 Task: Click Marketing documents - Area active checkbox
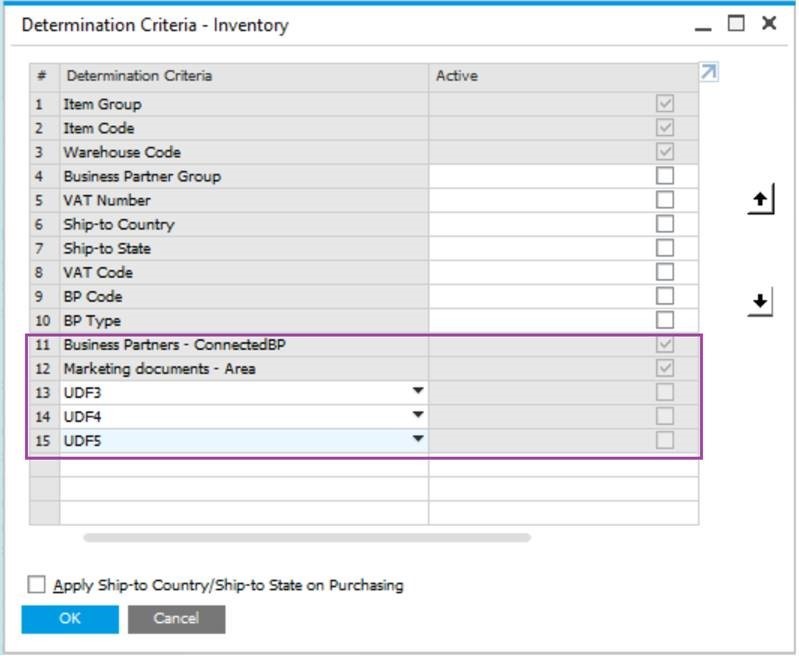click(x=665, y=368)
